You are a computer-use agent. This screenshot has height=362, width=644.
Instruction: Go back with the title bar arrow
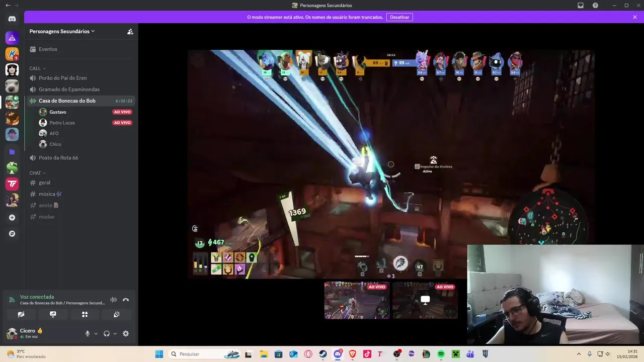[x=8, y=5]
